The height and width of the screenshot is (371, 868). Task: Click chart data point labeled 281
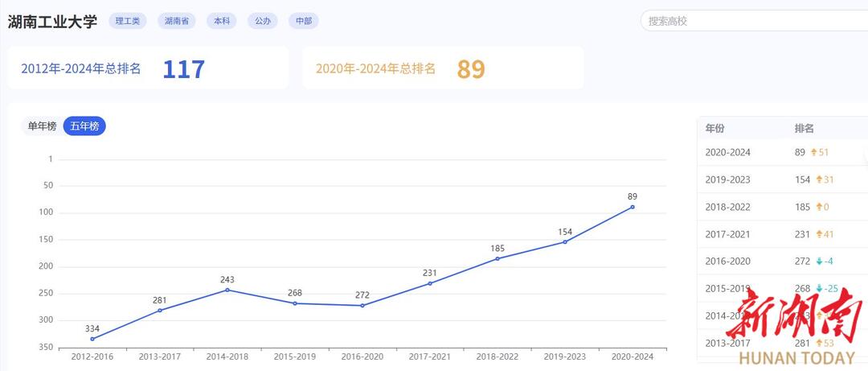click(x=160, y=311)
